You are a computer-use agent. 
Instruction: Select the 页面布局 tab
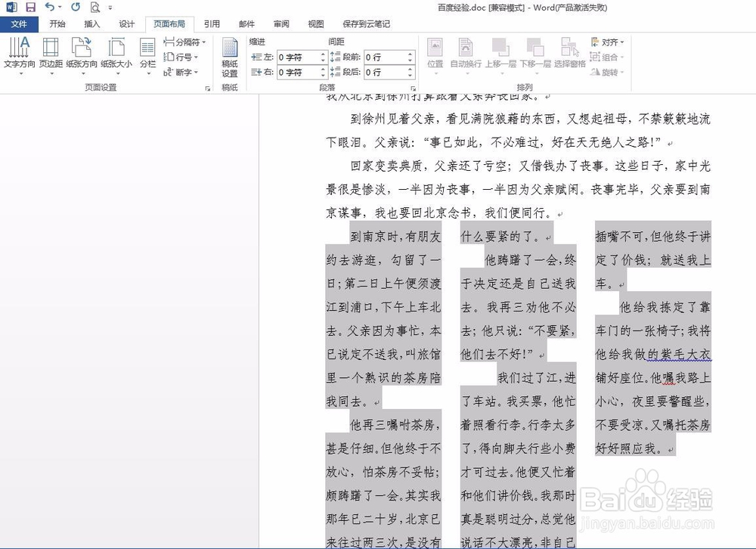click(x=169, y=24)
